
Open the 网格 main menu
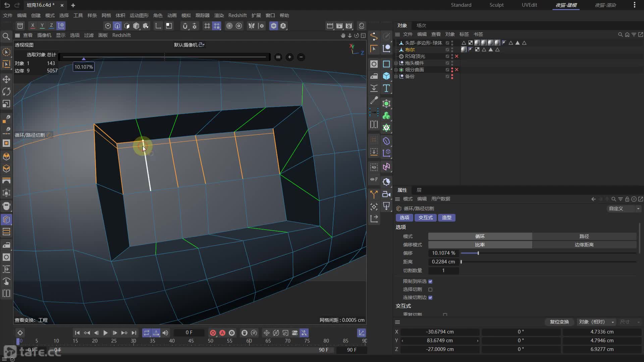click(x=106, y=15)
